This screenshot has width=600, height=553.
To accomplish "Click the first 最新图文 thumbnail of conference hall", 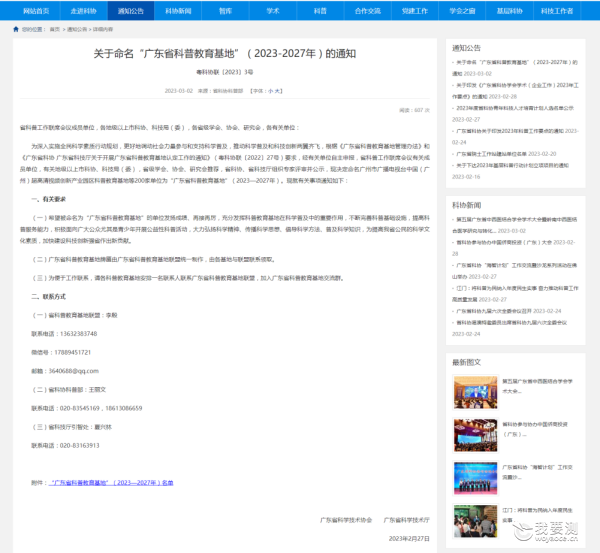I will 476,392.
